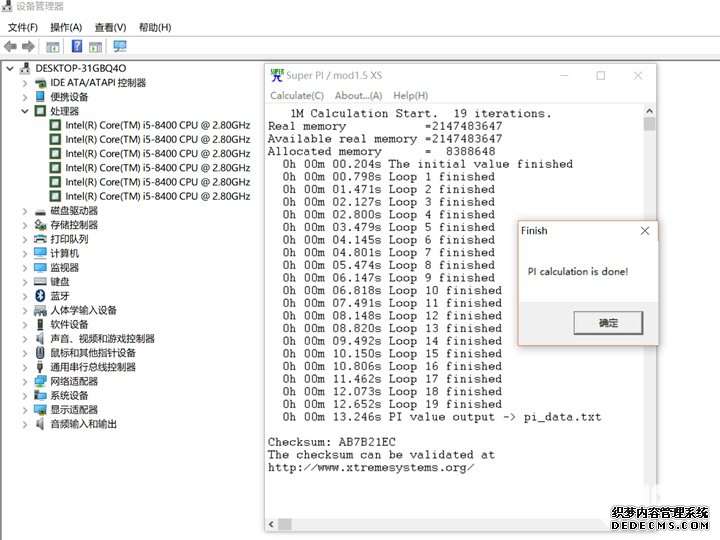Maximize the Super PI window
The image size is (720, 540).
[x=601, y=75]
